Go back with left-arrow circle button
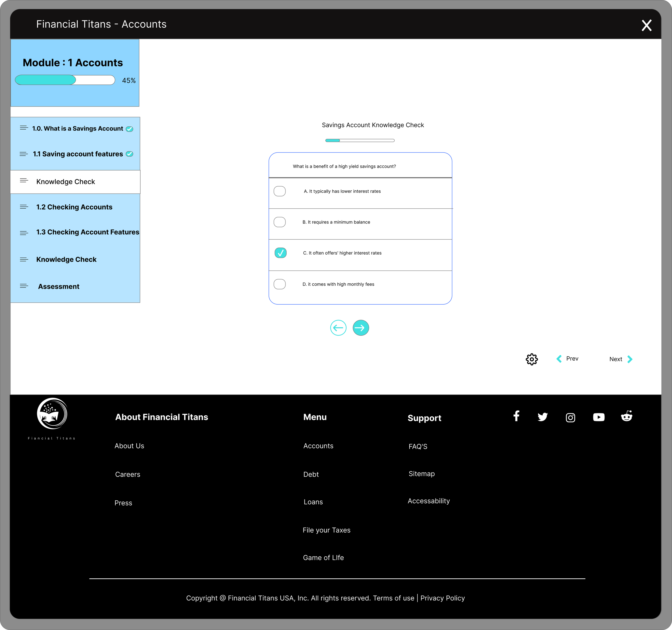Screen dimensions: 672x630 (338, 328)
